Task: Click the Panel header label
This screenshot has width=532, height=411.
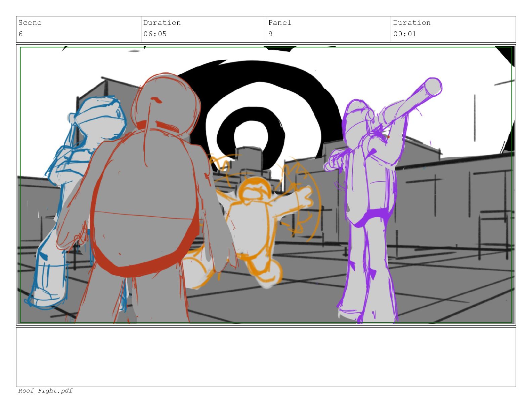Action: click(279, 23)
